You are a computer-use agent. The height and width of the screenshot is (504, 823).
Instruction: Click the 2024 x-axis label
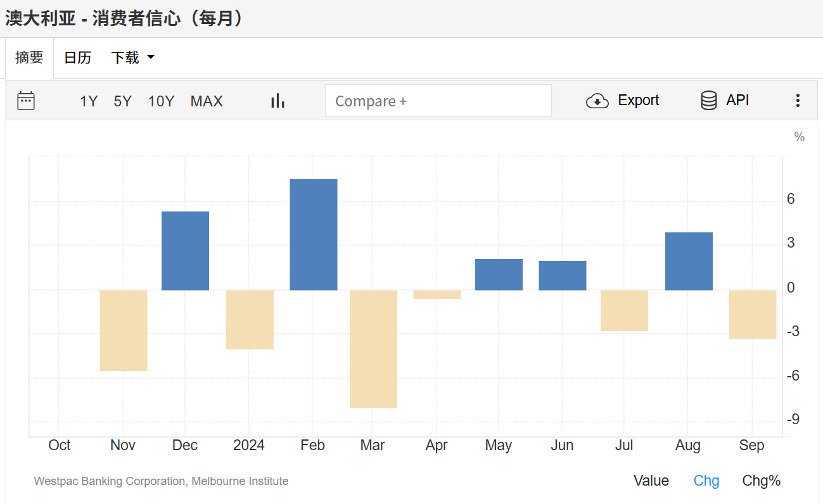249,445
